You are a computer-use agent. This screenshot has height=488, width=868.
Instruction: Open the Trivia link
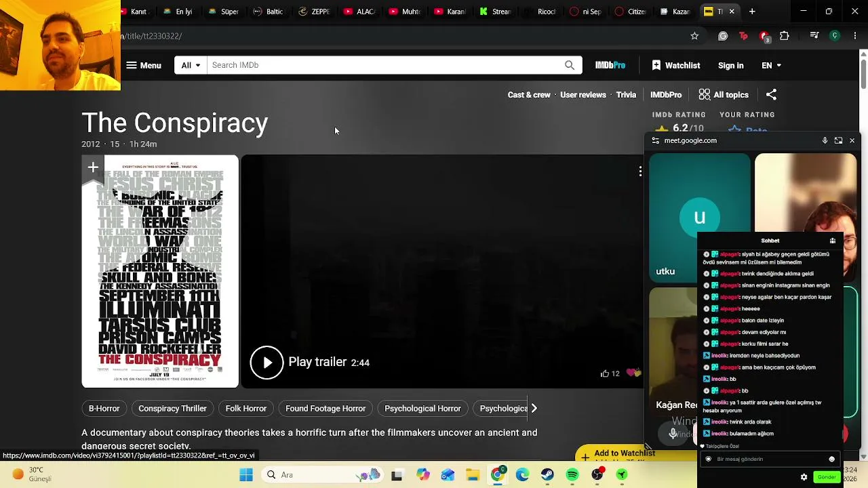click(626, 95)
